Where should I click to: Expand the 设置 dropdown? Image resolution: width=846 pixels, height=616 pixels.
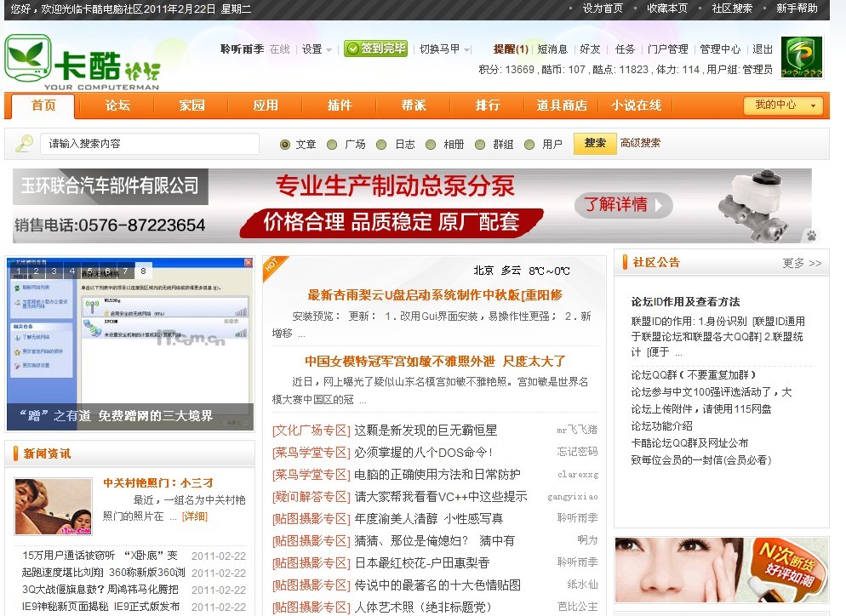point(317,49)
